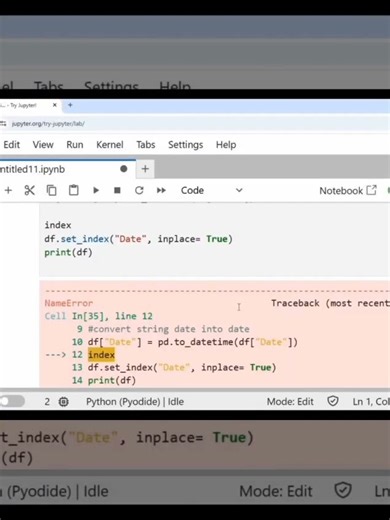This screenshot has width=390, height=520.
Task: Click notebook trusted shield icon
Action: 333,401
